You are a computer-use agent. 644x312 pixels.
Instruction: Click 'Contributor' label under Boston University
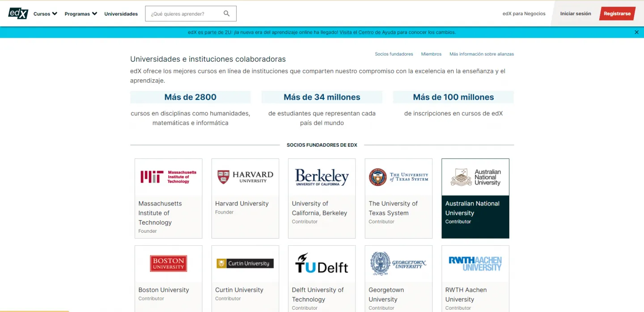(x=151, y=299)
